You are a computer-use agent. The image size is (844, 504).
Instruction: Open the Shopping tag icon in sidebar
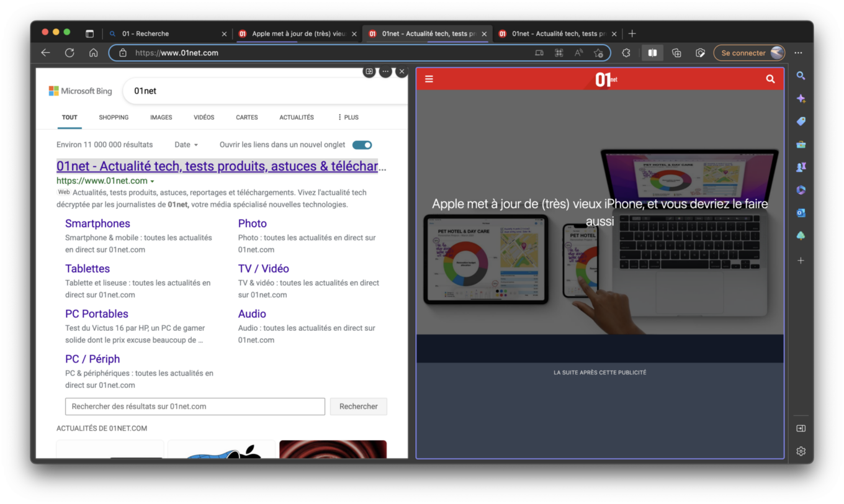[x=801, y=121]
